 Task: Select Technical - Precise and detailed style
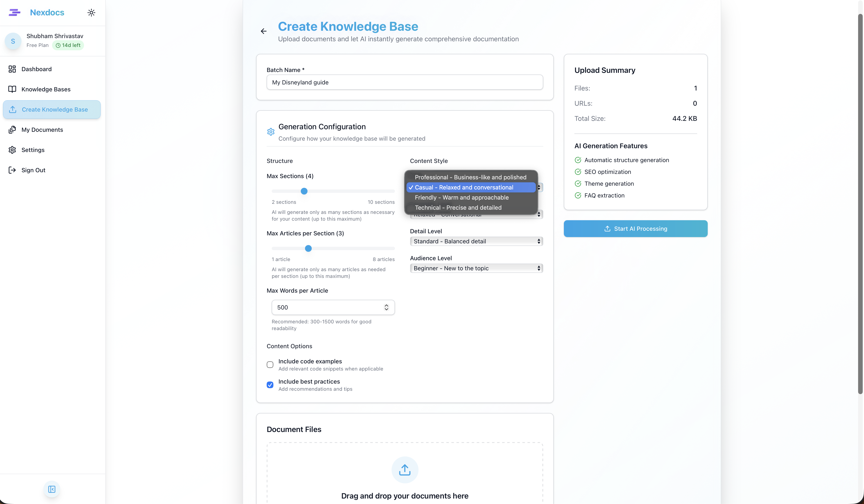point(458,208)
